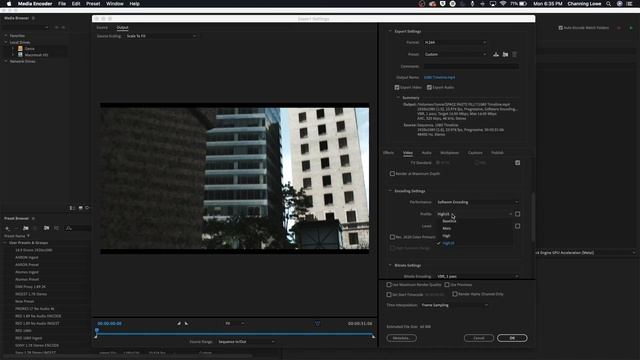Image resolution: width=640 pixels, height=360 pixels.
Task: Click the battery status icon
Action: [523, 4]
